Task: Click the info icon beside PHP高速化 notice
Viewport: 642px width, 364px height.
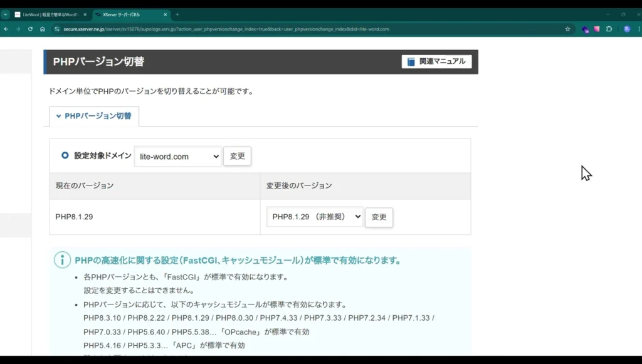Action: (x=62, y=260)
